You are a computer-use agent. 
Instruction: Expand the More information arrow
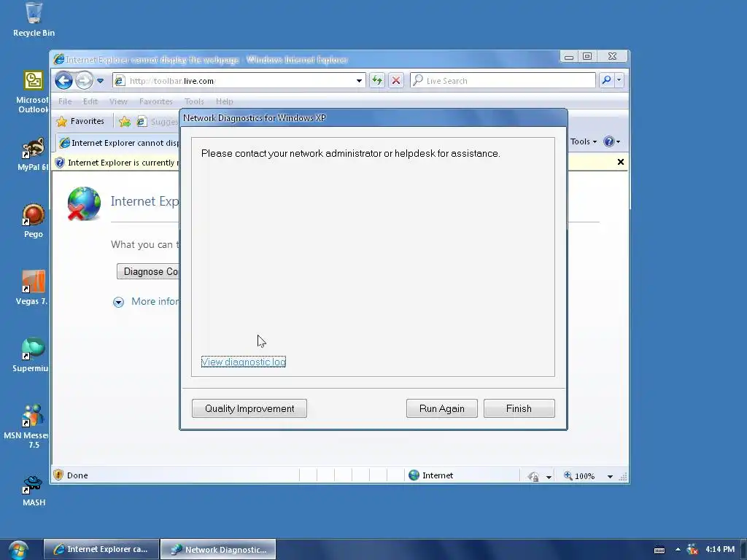(119, 302)
